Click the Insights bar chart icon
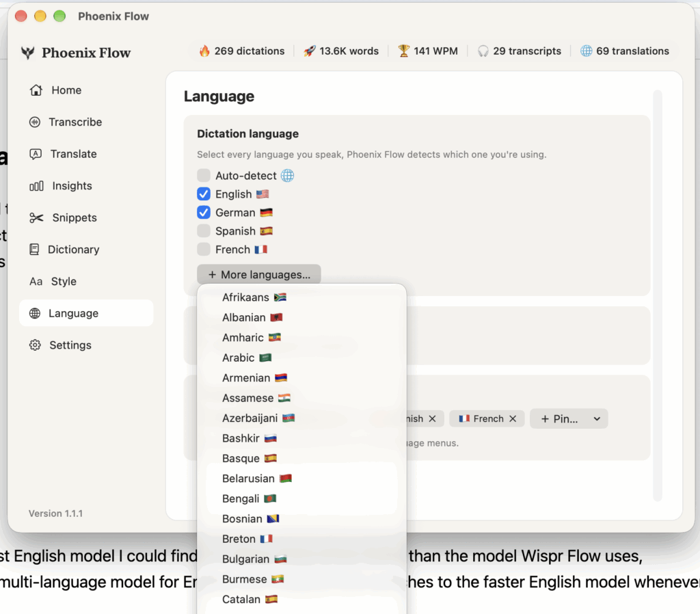This screenshot has height=614, width=700. [x=36, y=186]
